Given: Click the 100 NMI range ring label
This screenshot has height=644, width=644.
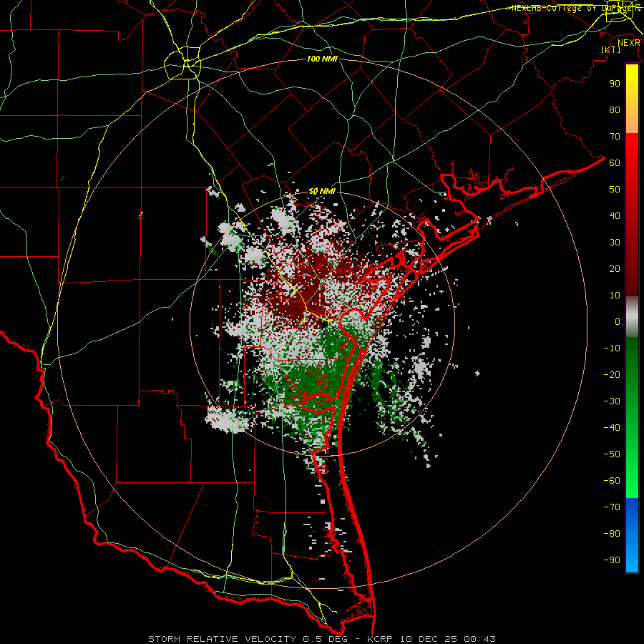Looking at the screenshot, I should pyautogui.click(x=322, y=59).
